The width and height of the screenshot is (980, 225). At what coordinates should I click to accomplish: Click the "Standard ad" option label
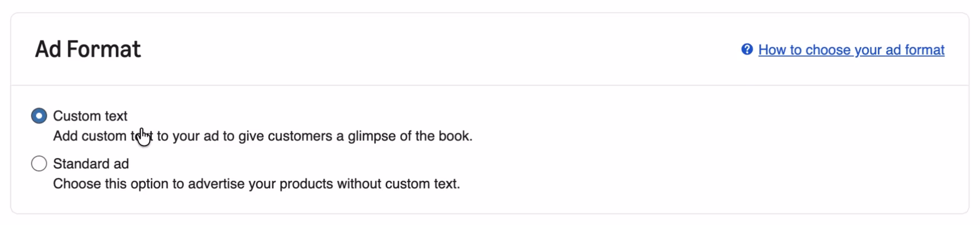pyautogui.click(x=91, y=163)
